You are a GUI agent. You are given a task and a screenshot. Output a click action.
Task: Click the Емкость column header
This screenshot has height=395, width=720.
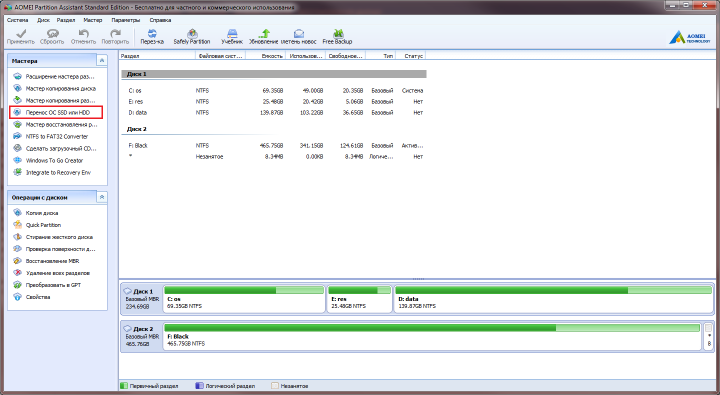click(266, 56)
